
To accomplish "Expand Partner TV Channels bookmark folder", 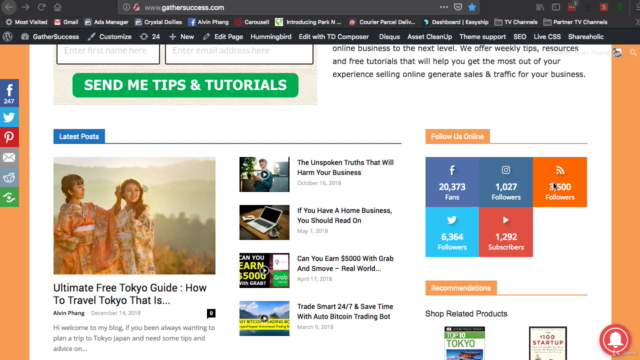I will 576,22.
